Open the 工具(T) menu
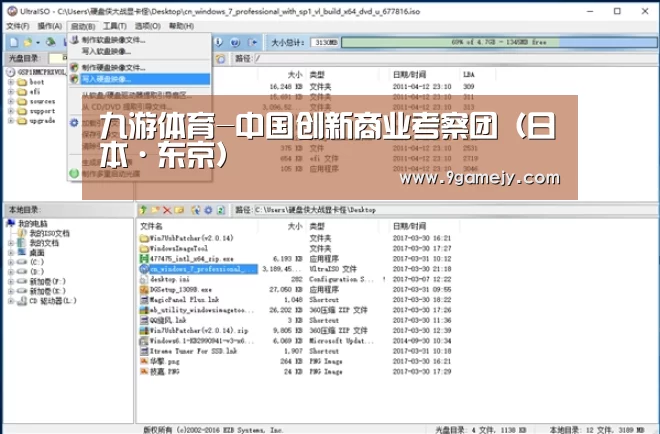The height and width of the screenshot is (434, 660). (115, 26)
